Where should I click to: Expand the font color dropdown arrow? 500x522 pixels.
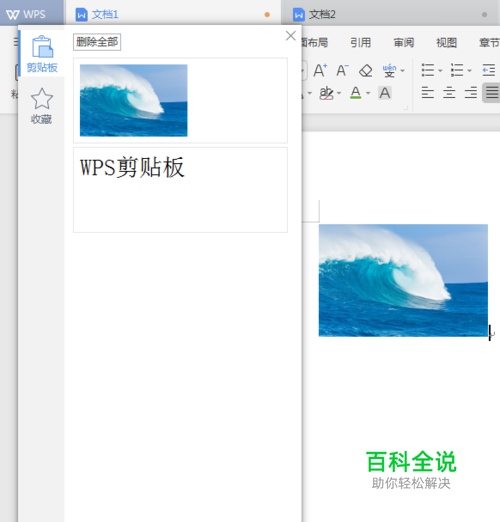pyautogui.click(x=368, y=93)
